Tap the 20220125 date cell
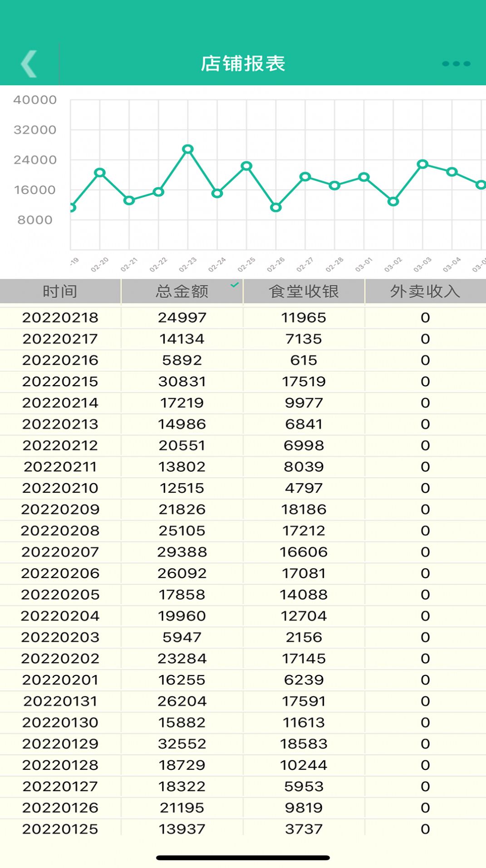Viewport: 486px width, 868px height. coord(60,829)
